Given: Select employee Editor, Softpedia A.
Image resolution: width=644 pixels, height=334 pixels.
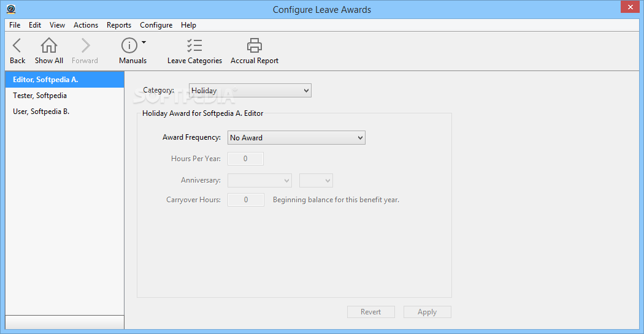Looking at the screenshot, I should point(64,80).
